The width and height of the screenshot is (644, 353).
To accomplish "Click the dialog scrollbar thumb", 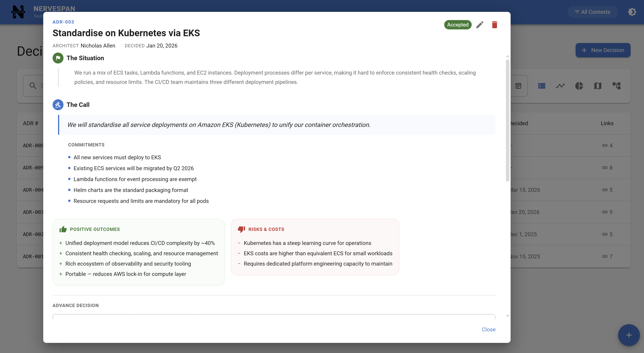I will 507,120.
